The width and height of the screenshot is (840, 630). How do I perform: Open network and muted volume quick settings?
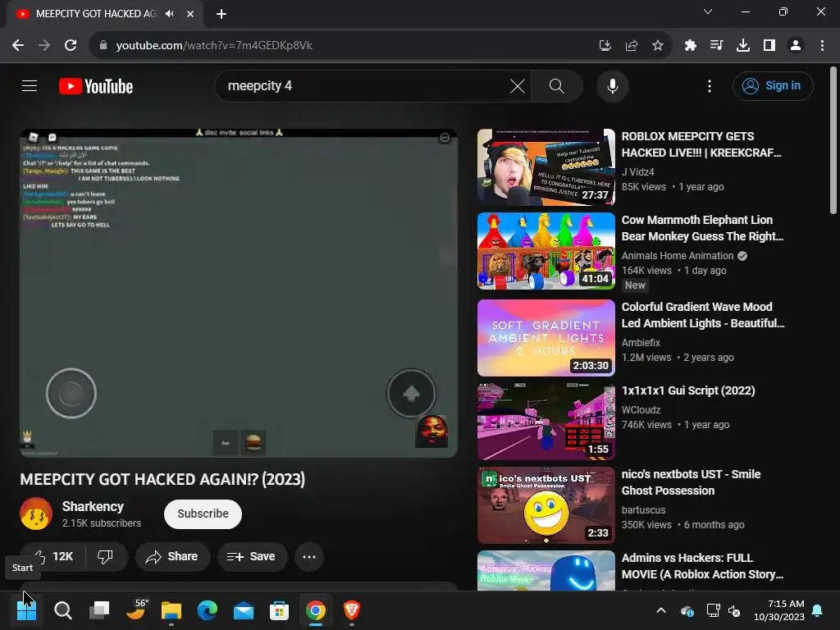[724, 610]
